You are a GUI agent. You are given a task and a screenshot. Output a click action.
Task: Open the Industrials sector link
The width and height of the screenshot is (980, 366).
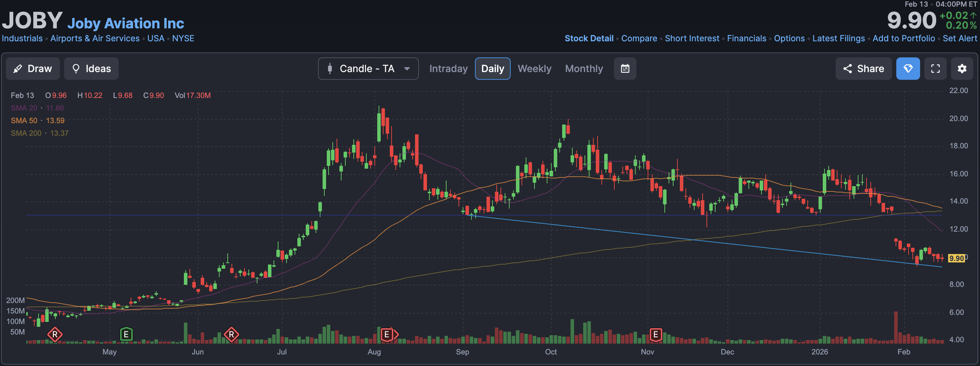[22, 38]
